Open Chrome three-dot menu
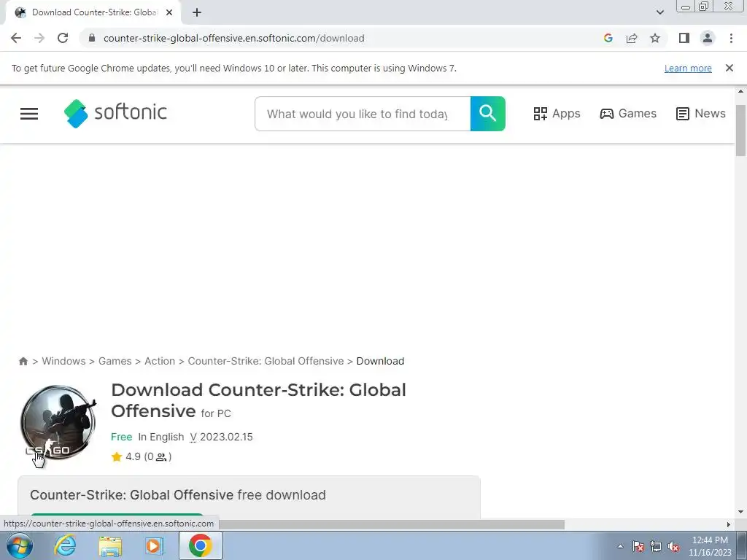747x560 pixels. click(x=731, y=38)
